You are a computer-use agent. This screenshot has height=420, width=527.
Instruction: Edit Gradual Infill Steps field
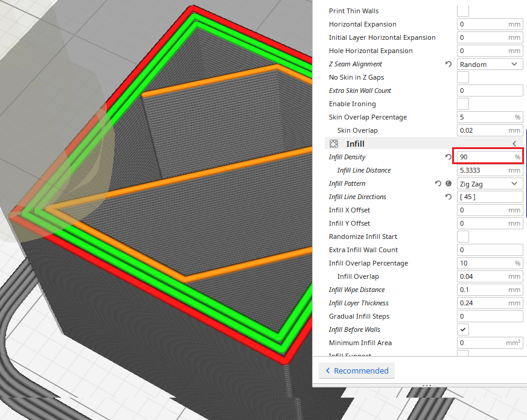[490, 316]
